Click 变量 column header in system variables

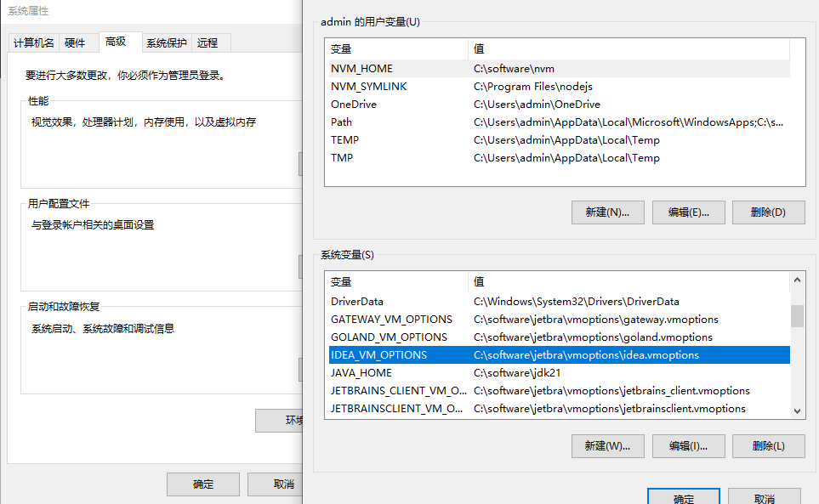[x=341, y=282]
